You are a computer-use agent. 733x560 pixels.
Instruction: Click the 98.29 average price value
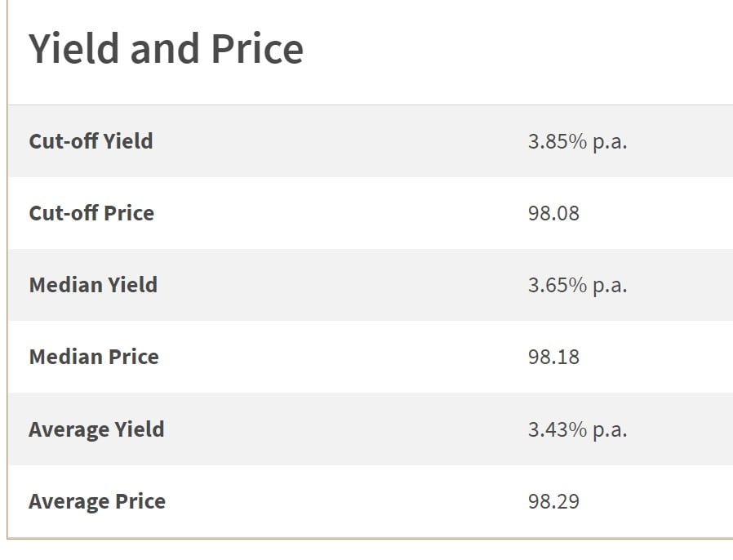click(x=553, y=501)
